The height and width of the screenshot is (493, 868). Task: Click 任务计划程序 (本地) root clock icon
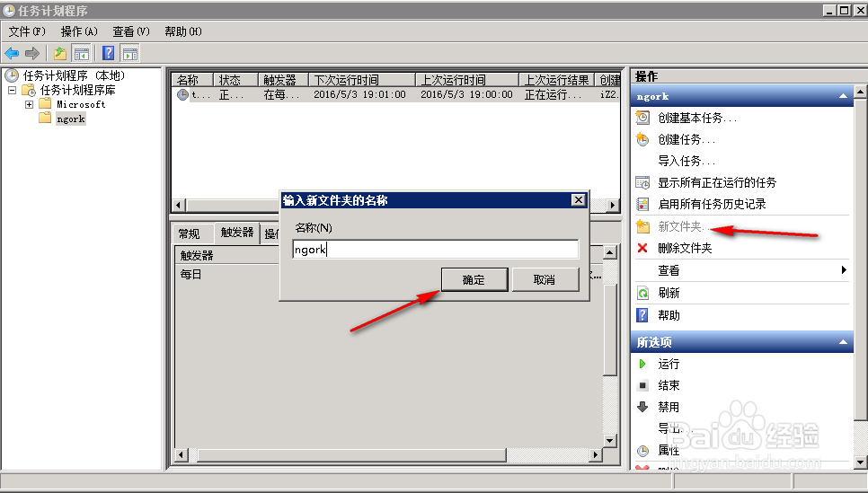[x=12, y=75]
